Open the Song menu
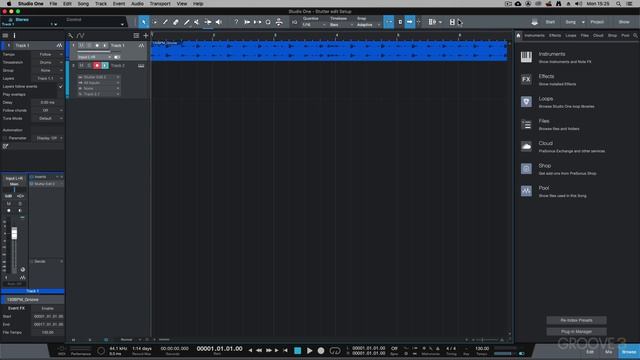Image resolution: width=640 pixels, height=360 pixels. pyautogui.click(x=83, y=4)
